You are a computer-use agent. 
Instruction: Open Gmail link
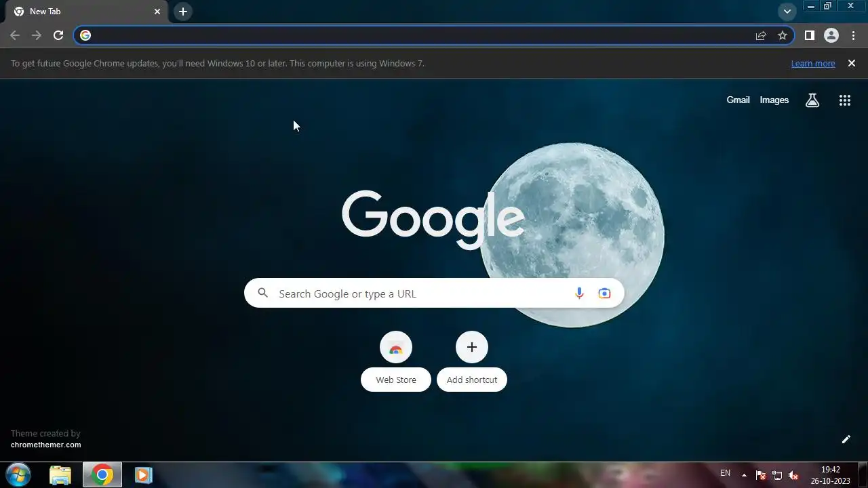[x=738, y=100]
